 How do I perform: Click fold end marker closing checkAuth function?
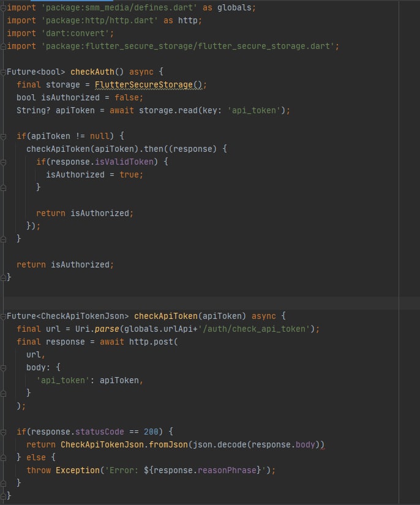click(x=3, y=277)
